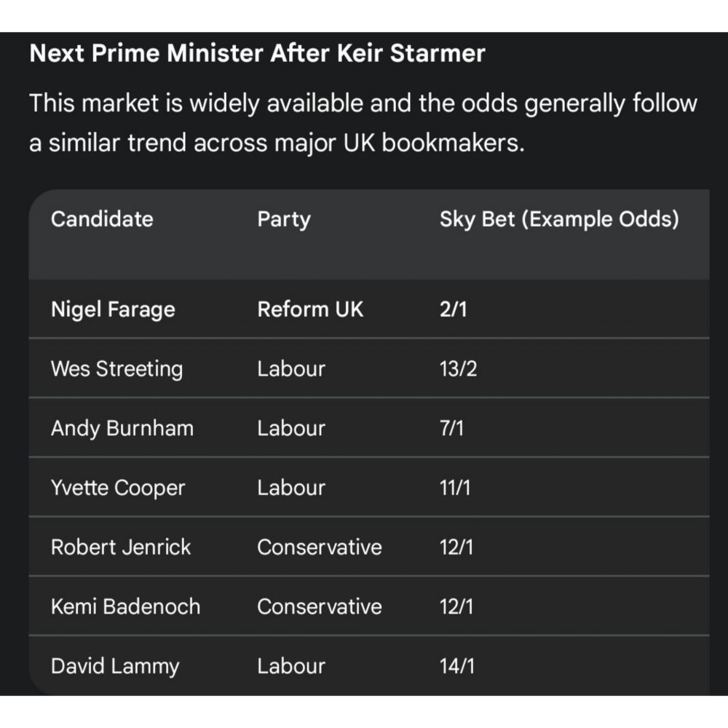Click the 'Next Prime Minister After Keir Starmer' heading

257,54
